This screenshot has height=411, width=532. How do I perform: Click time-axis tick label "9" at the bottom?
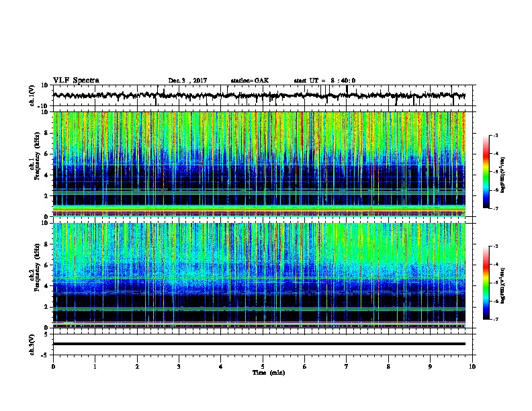430,367
